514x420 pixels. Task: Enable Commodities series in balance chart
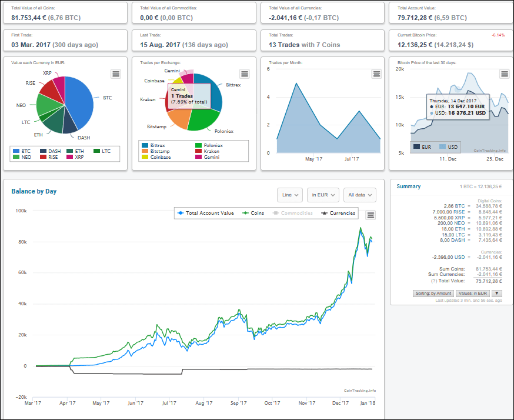292,213
